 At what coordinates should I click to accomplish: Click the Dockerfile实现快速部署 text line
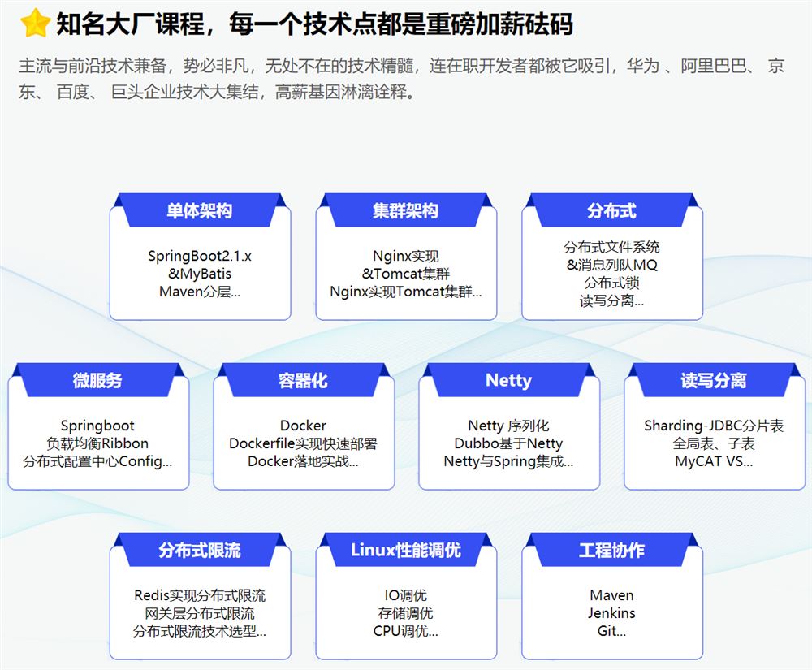[304, 443]
